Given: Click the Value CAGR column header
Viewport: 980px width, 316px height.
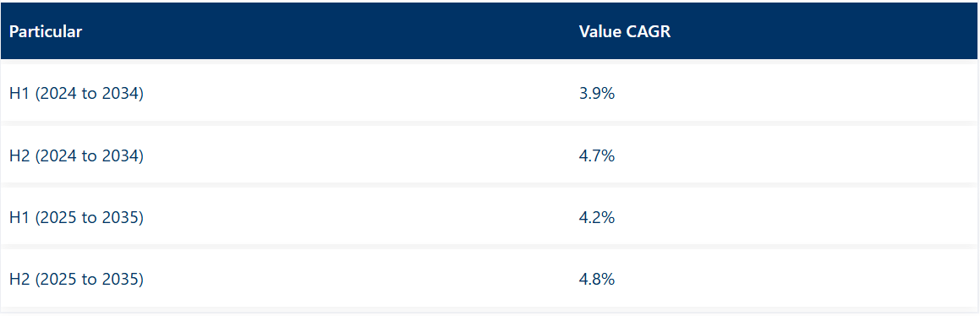Looking at the screenshot, I should click(x=773, y=31).
